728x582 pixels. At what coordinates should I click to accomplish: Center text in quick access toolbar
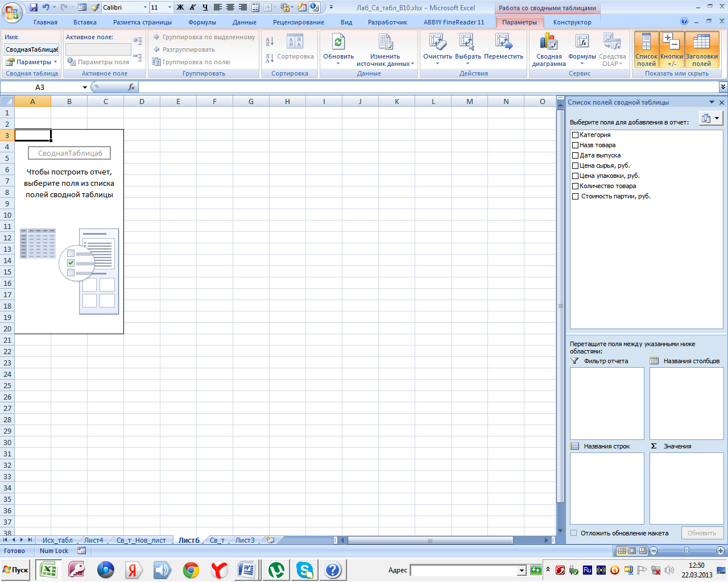(230, 7)
